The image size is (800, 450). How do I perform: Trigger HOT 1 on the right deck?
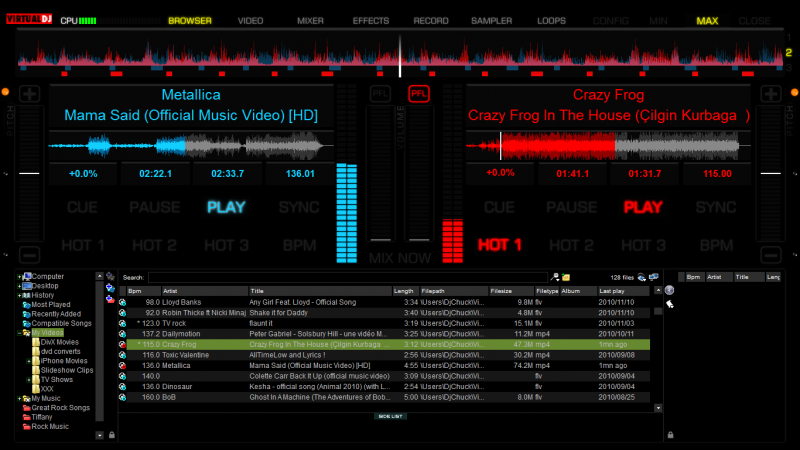coord(499,245)
